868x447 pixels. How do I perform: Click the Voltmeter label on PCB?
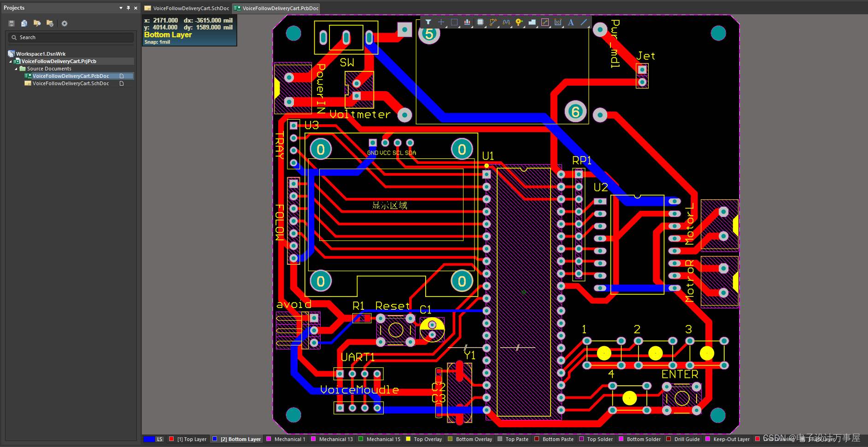360,114
